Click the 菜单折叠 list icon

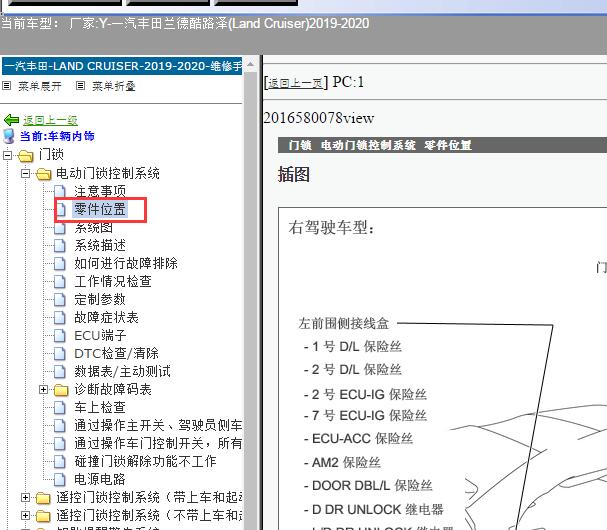click(80, 86)
